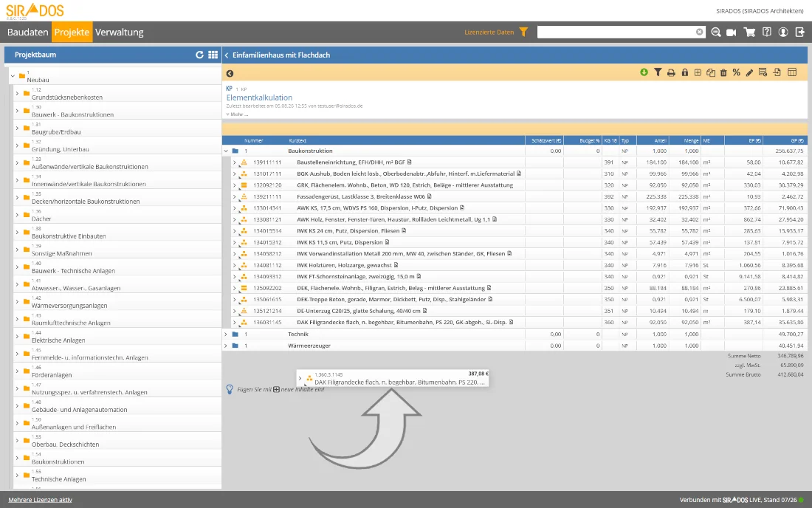Toggle the Lizenzierte Daten filter

pos(523,32)
